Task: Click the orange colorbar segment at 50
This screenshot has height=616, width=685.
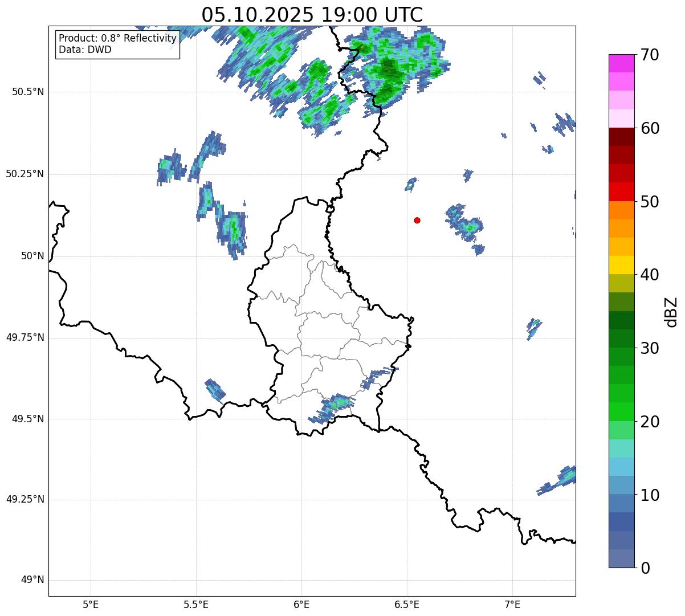Action: pos(622,210)
